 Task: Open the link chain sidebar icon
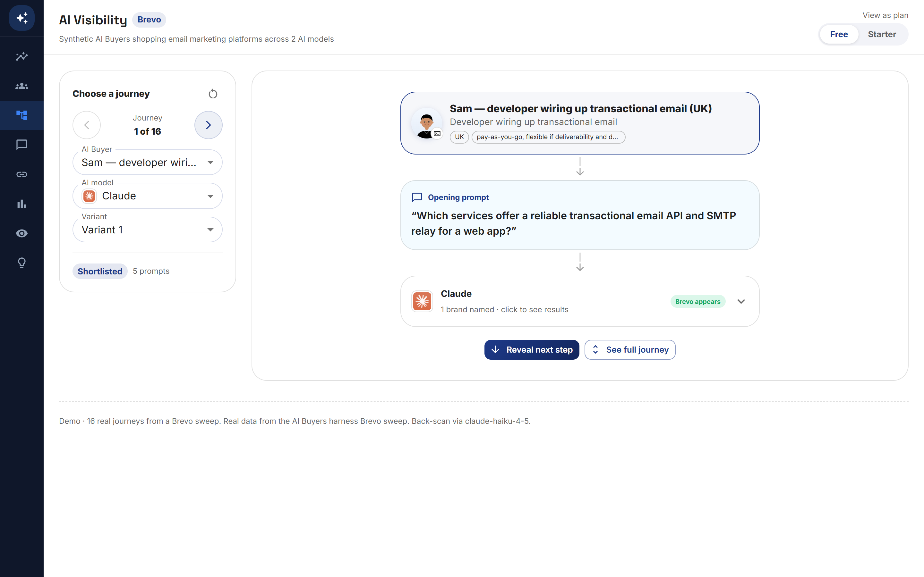click(x=22, y=174)
